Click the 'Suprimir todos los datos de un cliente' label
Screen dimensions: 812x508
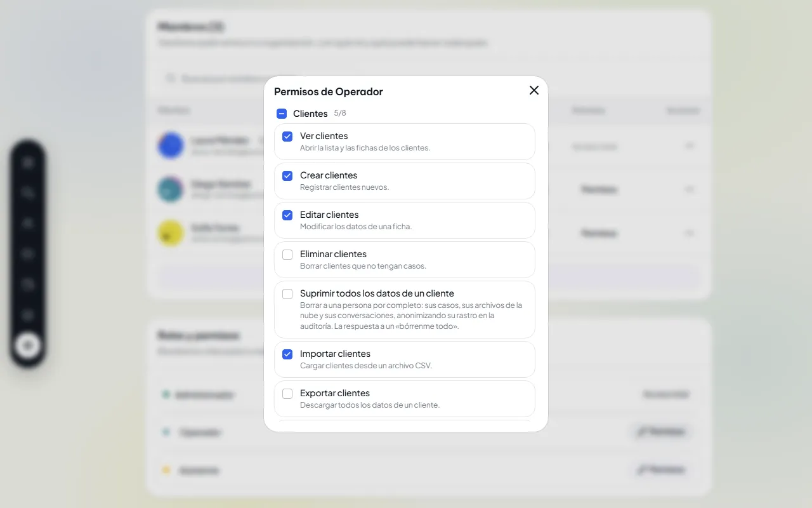377,293
